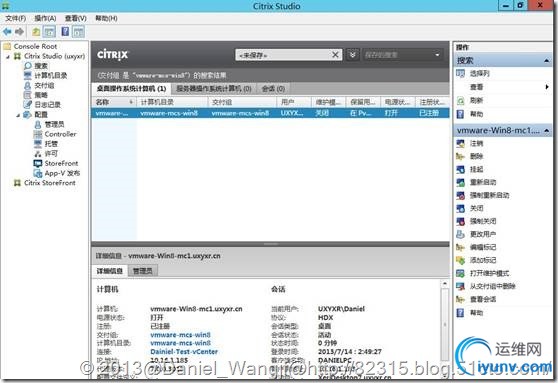Collapse the vmware-Win8-mc1 actions section
Viewport: 558px width, 383px height.
click(x=546, y=131)
